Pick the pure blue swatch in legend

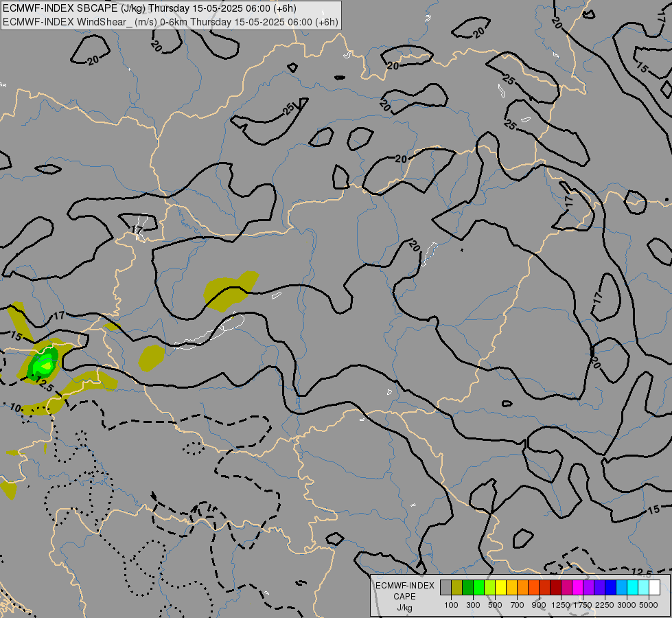pyautogui.click(x=610, y=587)
